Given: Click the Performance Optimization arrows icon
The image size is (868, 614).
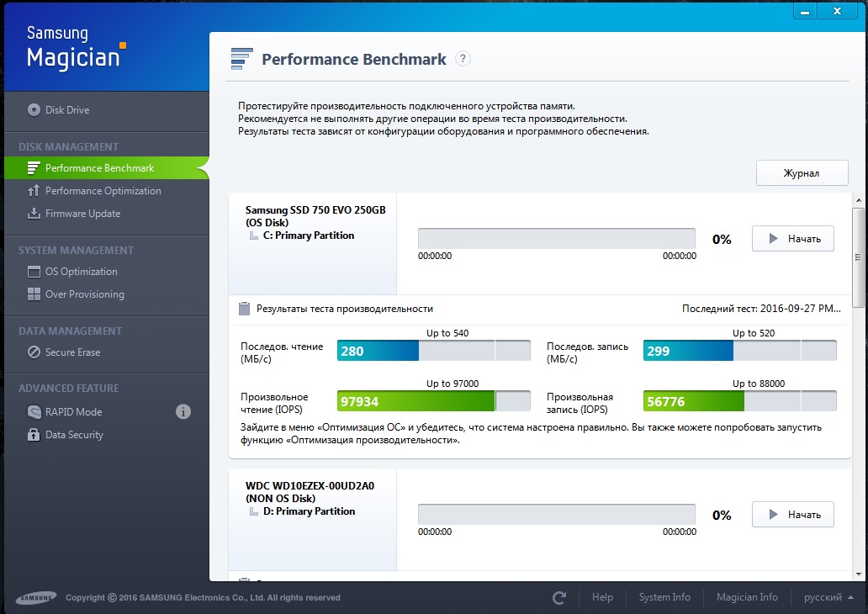Looking at the screenshot, I should tap(34, 190).
